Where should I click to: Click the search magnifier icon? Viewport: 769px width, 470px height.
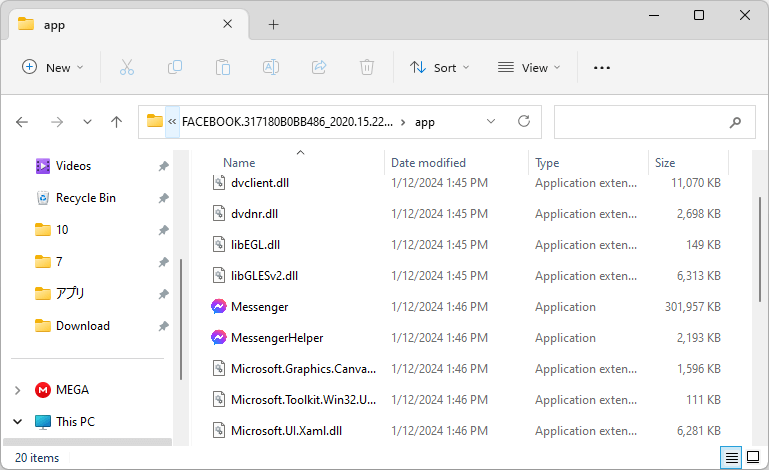click(735, 122)
